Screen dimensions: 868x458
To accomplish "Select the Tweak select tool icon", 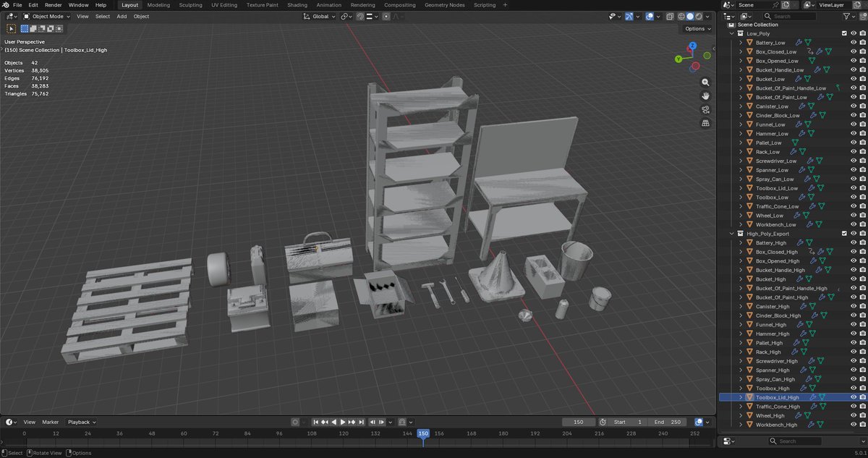I will pyautogui.click(x=12, y=29).
